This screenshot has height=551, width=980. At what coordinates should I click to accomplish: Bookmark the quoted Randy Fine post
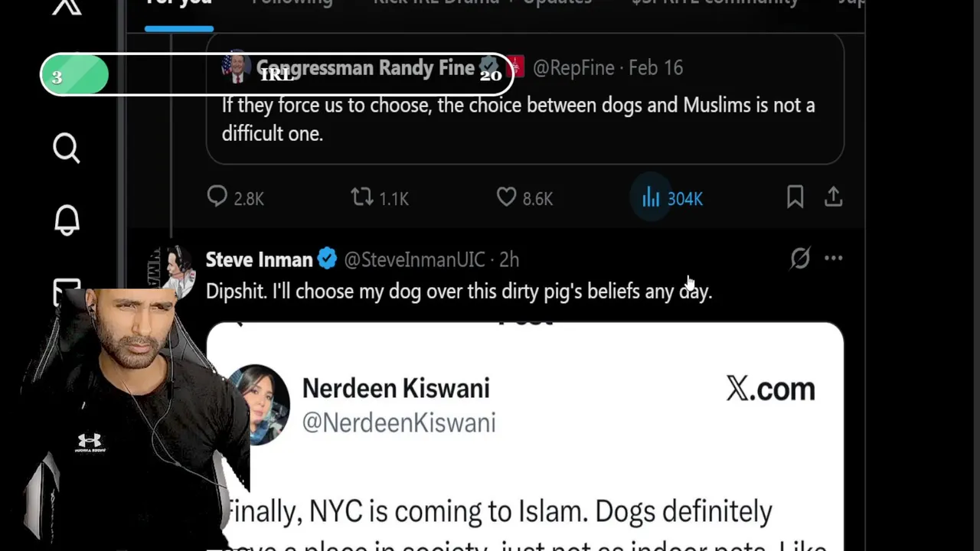(x=795, y=197)
